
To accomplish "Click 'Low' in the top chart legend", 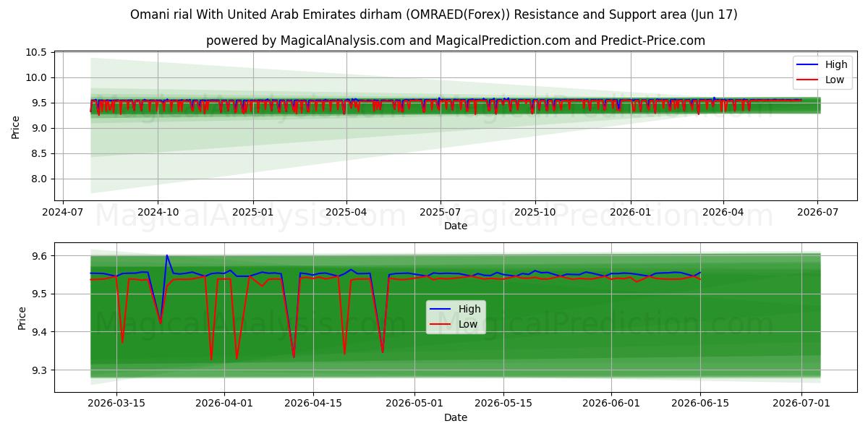I will click(835, 80).
